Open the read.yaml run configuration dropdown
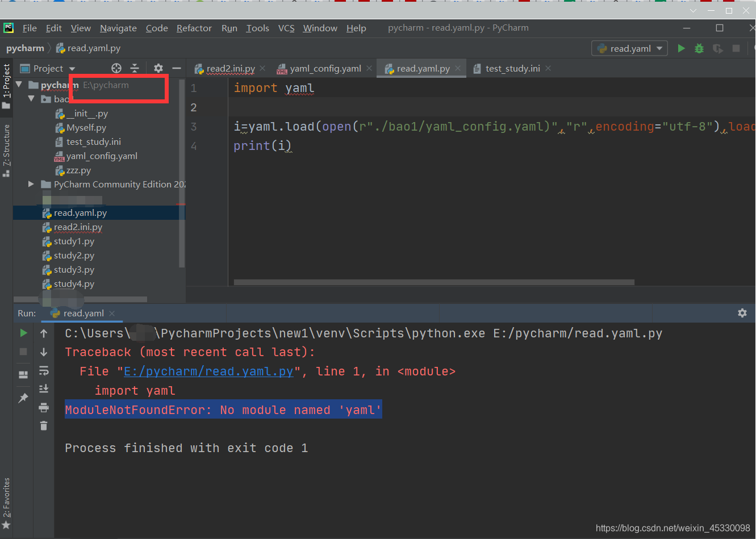756x539 pixels. 629,48
